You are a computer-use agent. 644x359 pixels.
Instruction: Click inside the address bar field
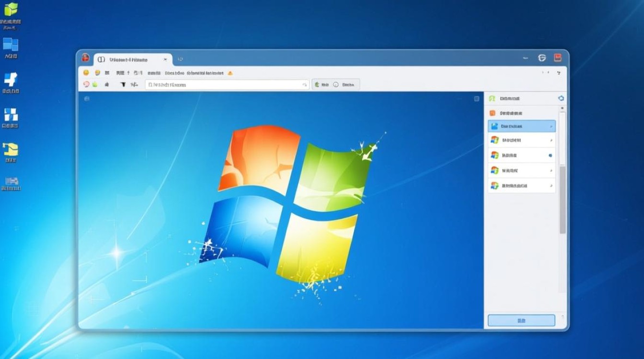click(225, 85)
